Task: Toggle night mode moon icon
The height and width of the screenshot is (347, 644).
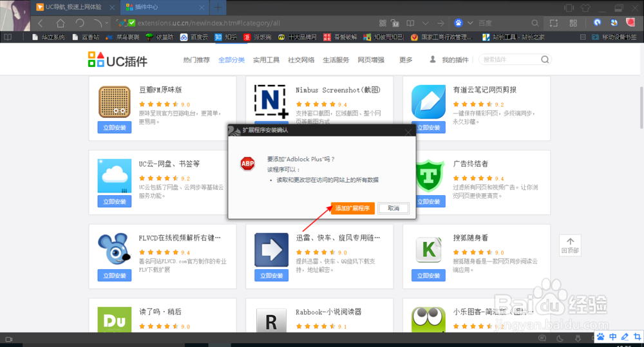Action: pos(560,339)
